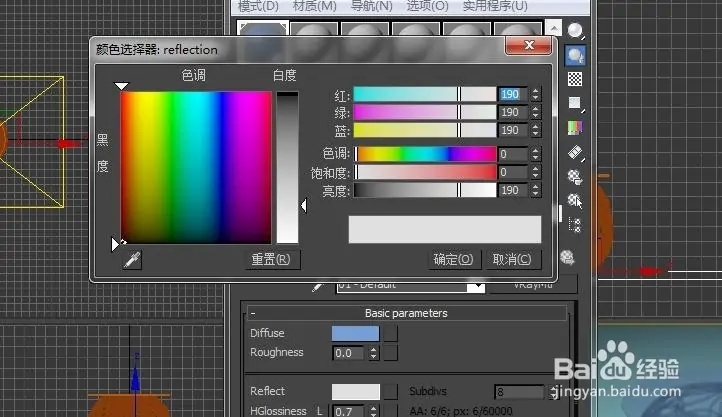The width and height of the screenshot is (722, 417).
Task: Click the 蓝 spinner arrows
Action: click(535, 130)
